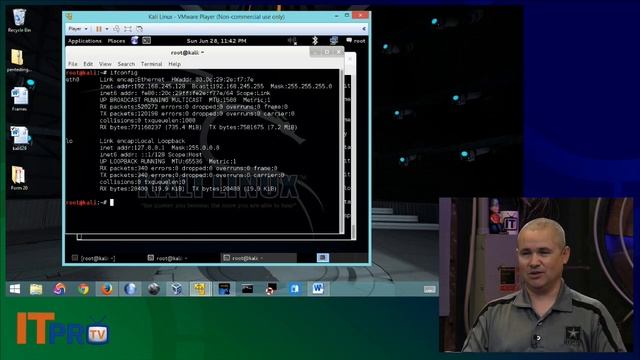The image size is (640, 360).
Task: Open File Explorer from the Windows taskbar
Action: (x=36, y=289)
